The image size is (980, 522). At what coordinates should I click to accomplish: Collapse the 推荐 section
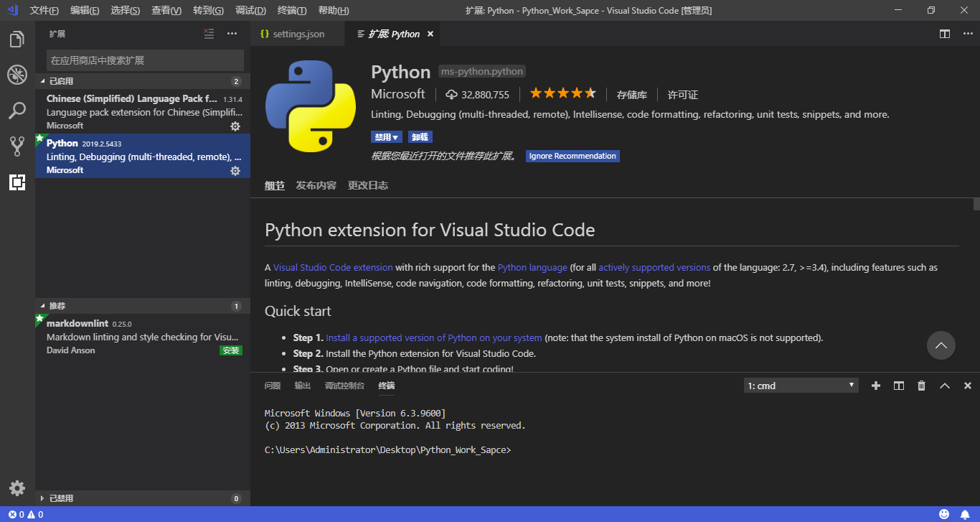(x=143, y=306)
